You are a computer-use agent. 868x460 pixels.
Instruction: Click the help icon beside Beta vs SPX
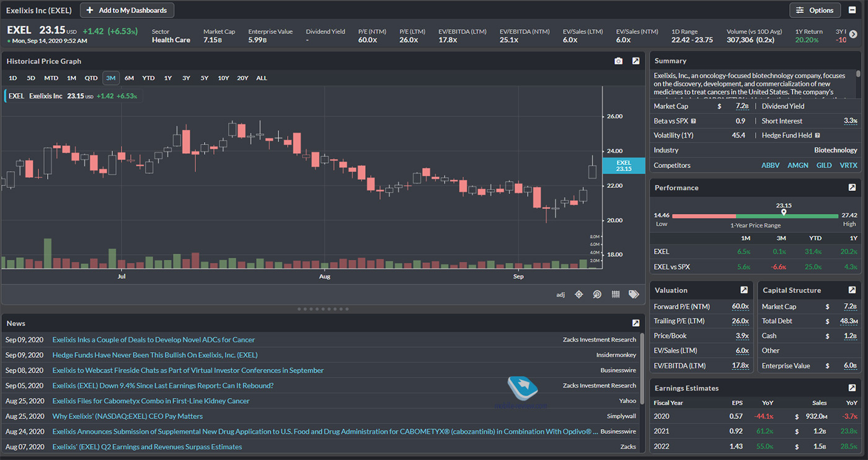click(x=693, y=121)
